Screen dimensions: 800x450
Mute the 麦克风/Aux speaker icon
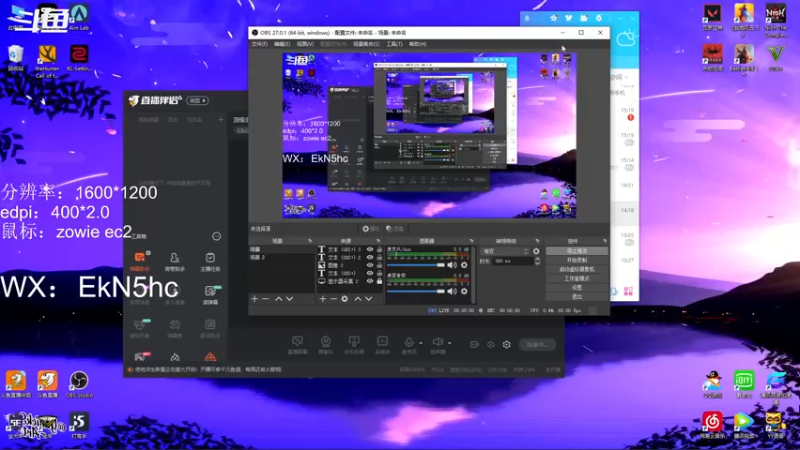(452, 265)
